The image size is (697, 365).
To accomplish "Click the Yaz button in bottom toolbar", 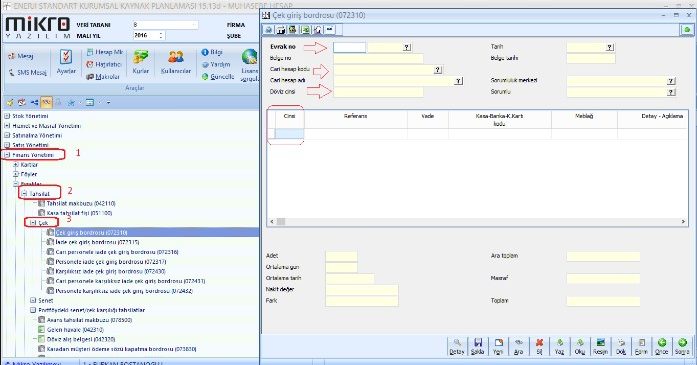I will tap(559, 346).
